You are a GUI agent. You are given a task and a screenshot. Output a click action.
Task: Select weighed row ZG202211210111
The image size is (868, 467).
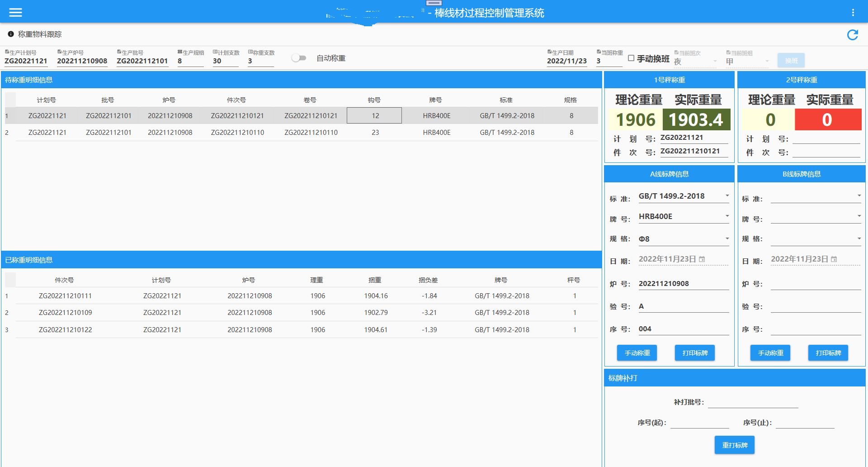pyautogui.click(x=302, y=296)
